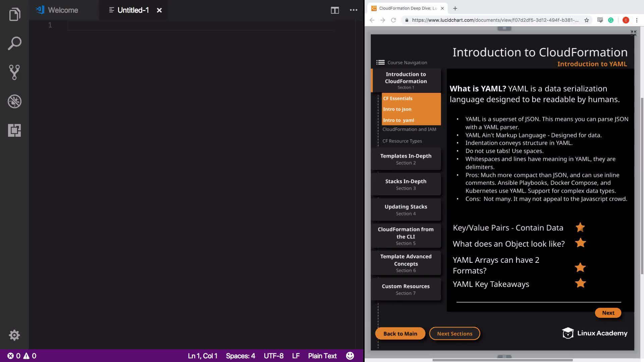The image size is (644, 362).
Task: Open the Extensions icon in activity bar
Action: click(14, 130)
